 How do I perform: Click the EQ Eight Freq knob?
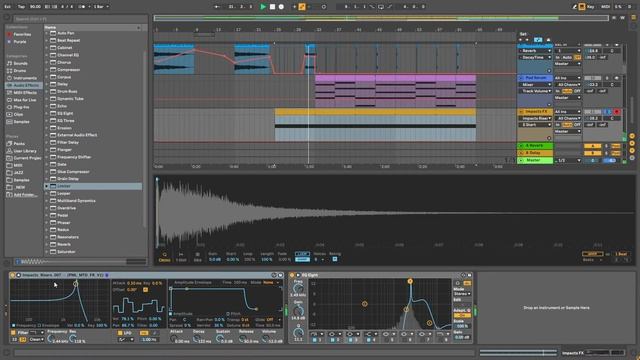click(x=298, y=288)
